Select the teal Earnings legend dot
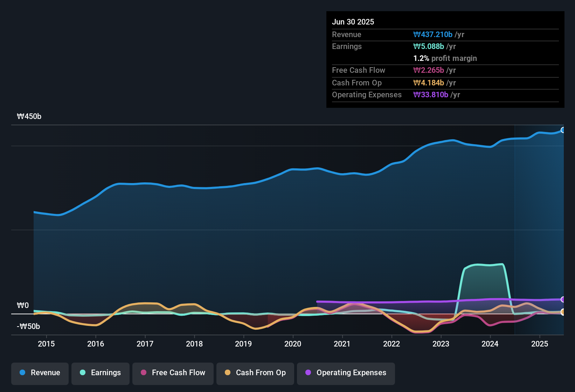The width and height of the screenshot is (575, 392). pyautogui.click(x=83, y=373)
